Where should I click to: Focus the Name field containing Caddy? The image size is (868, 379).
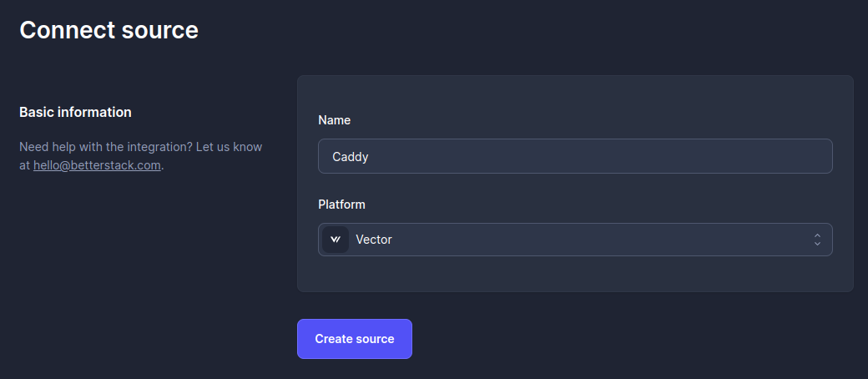575,156
